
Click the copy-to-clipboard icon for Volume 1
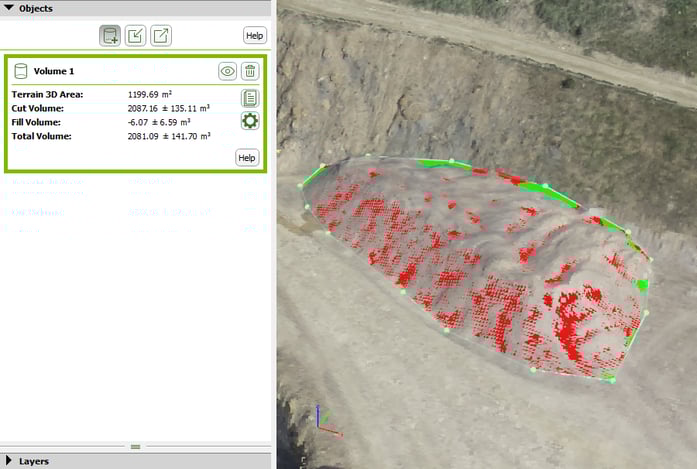pyautogui.click(x=250, y=98)
